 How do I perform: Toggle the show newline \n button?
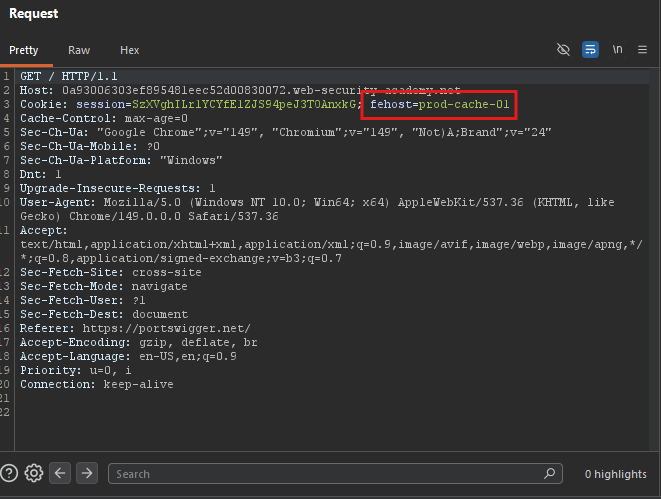[x=617, y=50]
